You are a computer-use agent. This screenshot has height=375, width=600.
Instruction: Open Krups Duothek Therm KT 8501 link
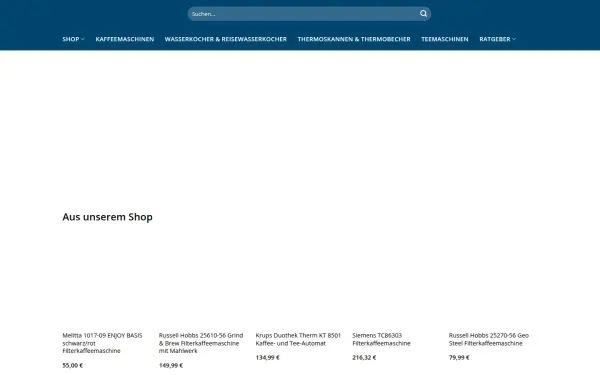tap(298, 339)
